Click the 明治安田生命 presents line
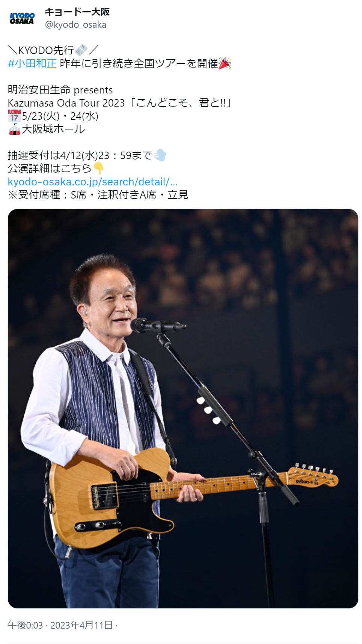 click(x=60, y=90)
